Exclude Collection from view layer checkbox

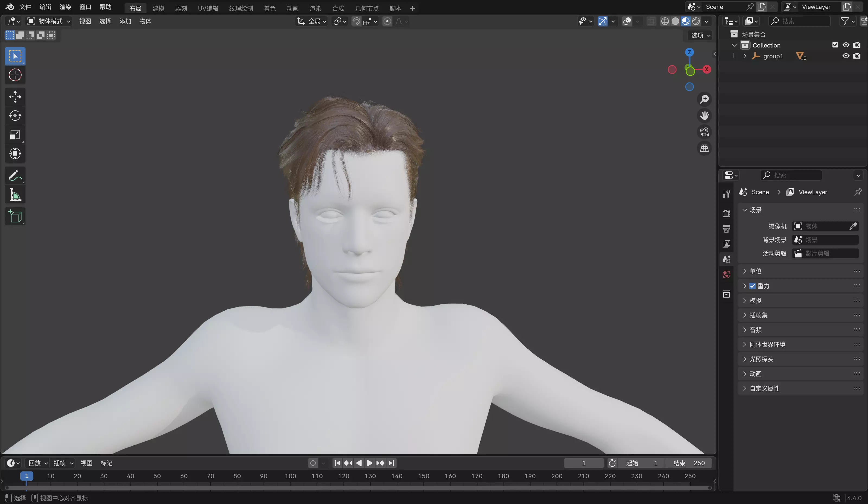point(835,45)
